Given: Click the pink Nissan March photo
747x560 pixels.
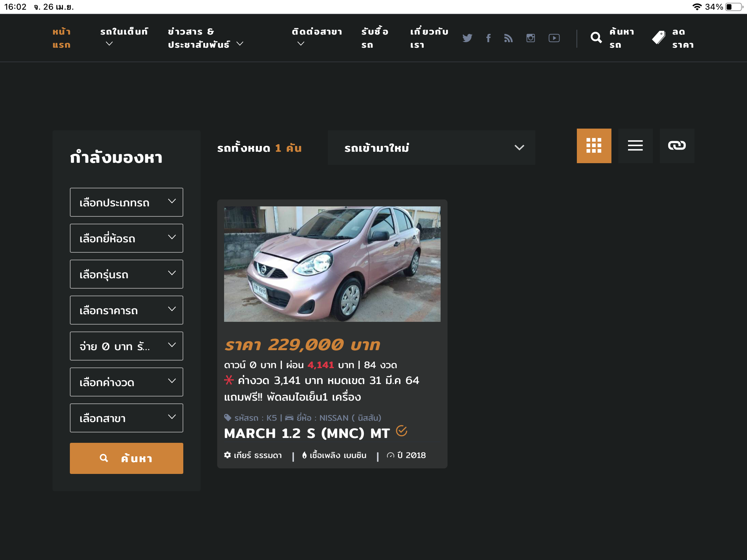Looking at the screenshot, I should 332,264.
